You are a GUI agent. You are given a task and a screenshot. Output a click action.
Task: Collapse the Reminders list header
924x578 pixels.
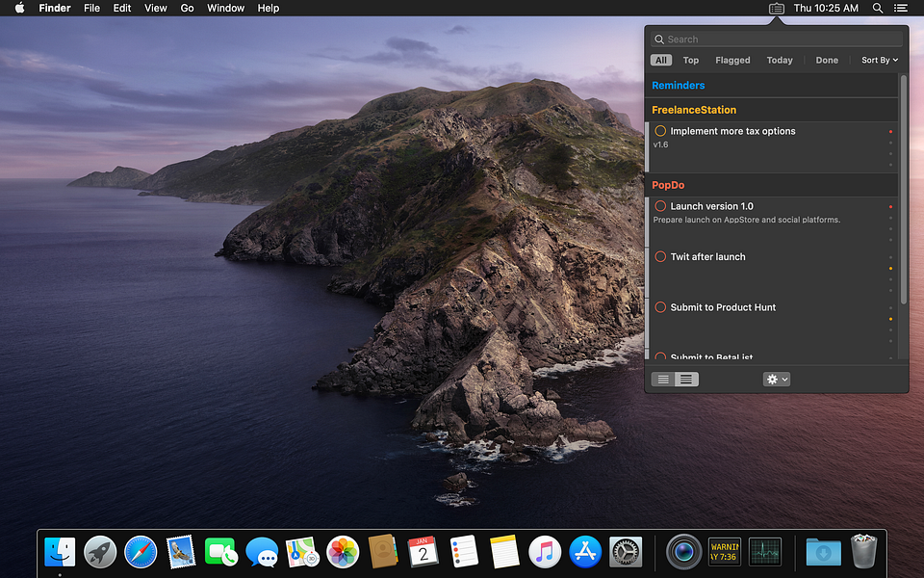click(771, 86)
